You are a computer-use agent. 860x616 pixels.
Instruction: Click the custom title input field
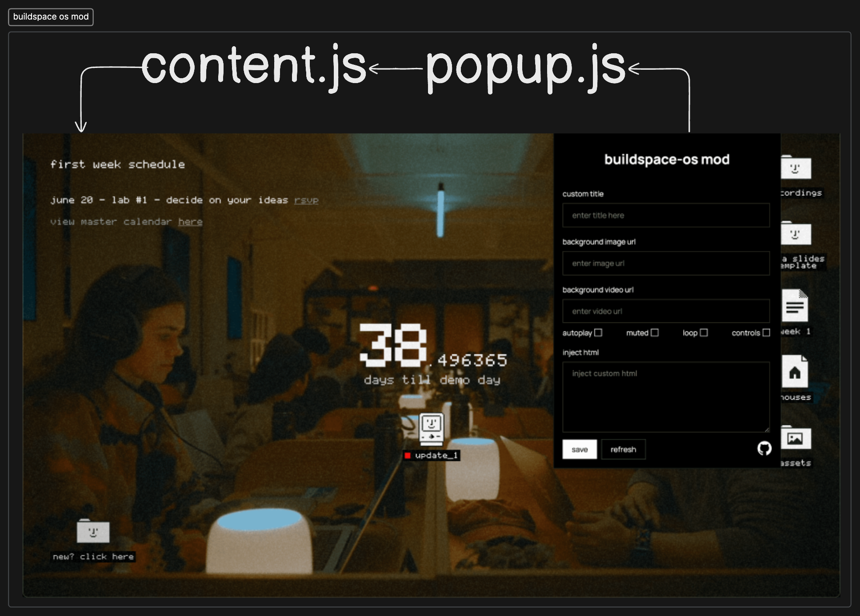coord(665,215)
